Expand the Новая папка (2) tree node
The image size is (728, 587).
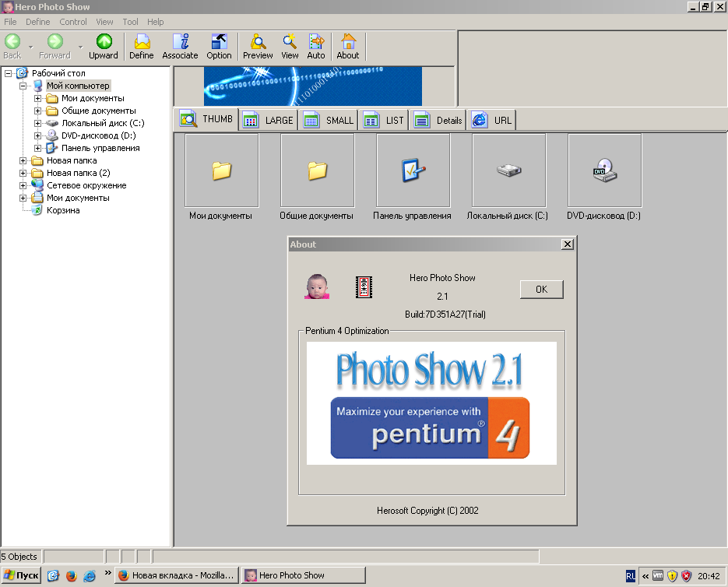(x=23, y=173)
